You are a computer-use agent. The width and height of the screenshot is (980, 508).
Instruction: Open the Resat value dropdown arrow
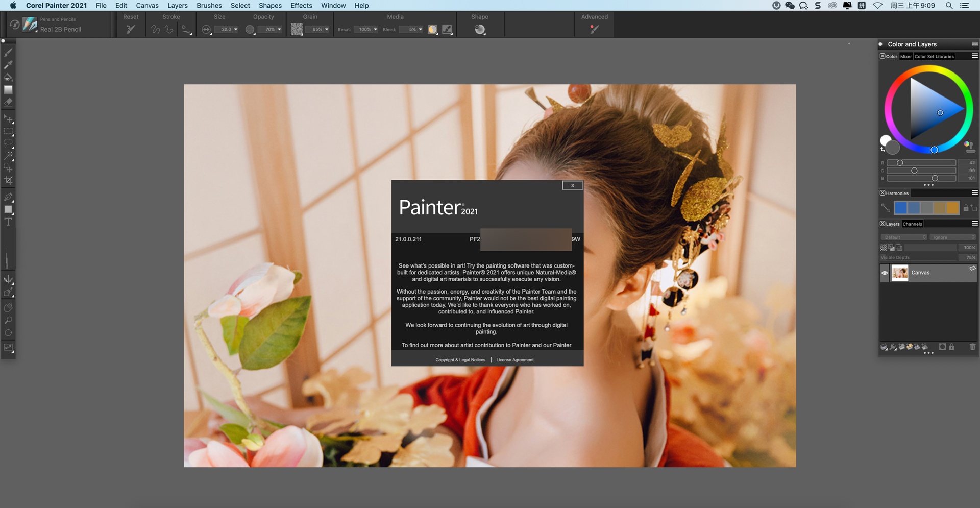[x=375, y=29]
